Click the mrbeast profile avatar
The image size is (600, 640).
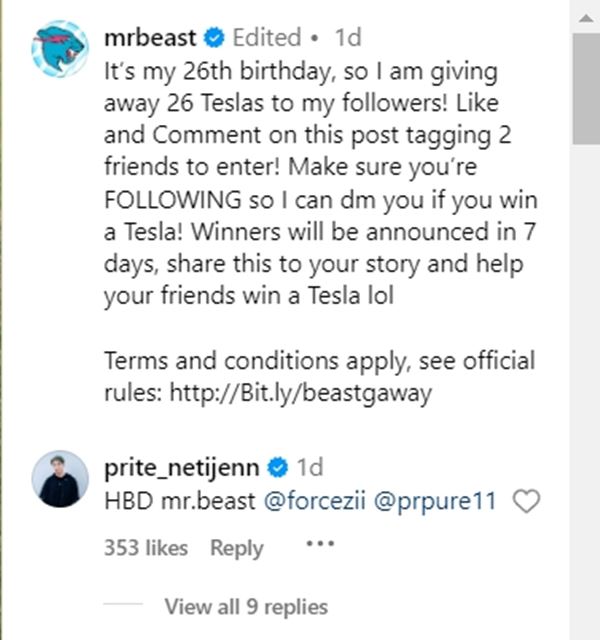click(60, 48)
